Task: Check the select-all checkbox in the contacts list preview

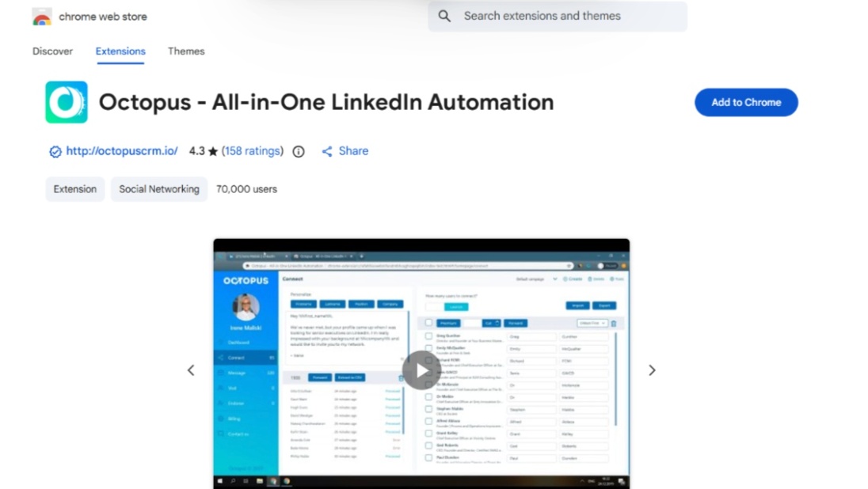Action: pos(427,323)
